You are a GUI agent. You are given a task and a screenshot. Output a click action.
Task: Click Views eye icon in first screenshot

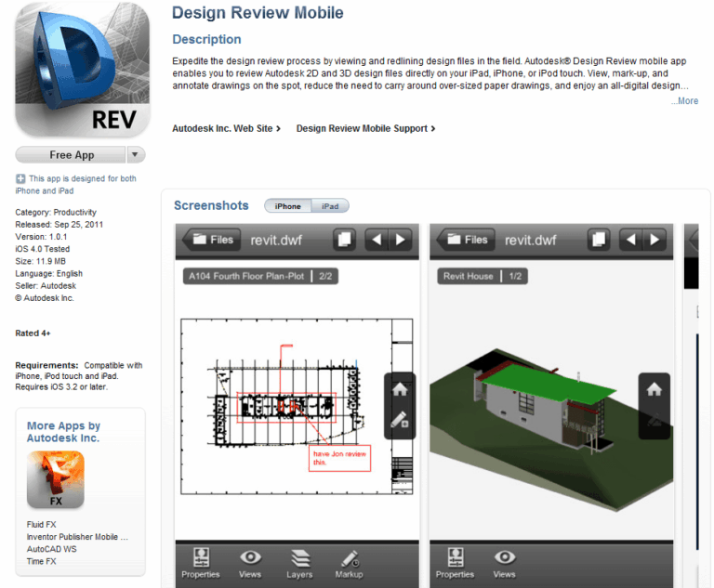[x=250, y=563]
